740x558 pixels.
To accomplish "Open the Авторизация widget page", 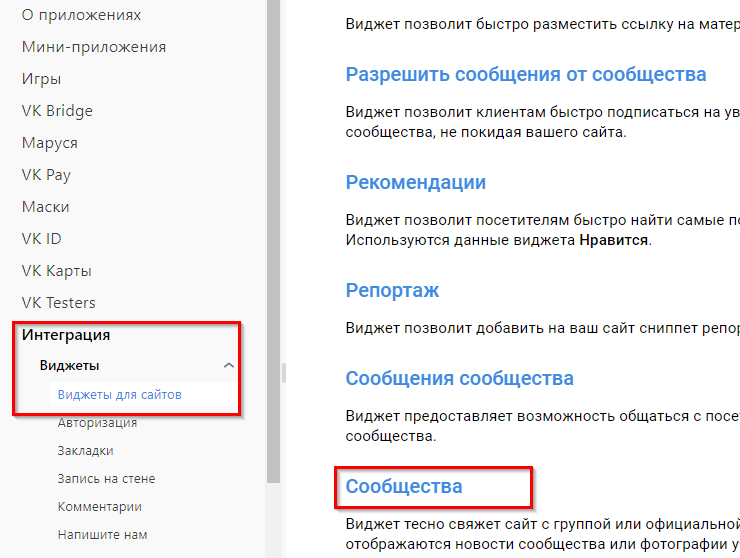I will click(97, 423).
